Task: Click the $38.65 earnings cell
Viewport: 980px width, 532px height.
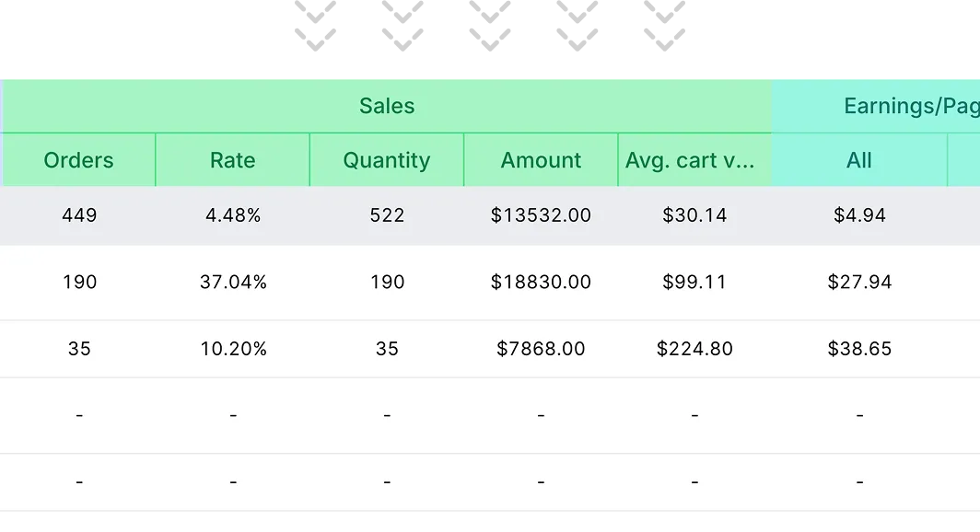Action: click(x=859, y=349)
